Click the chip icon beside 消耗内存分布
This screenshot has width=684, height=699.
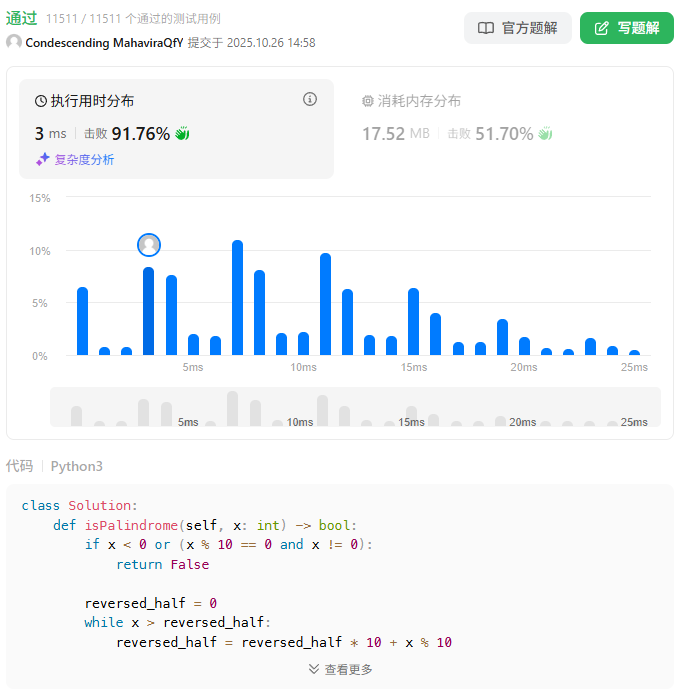[367, 101]
